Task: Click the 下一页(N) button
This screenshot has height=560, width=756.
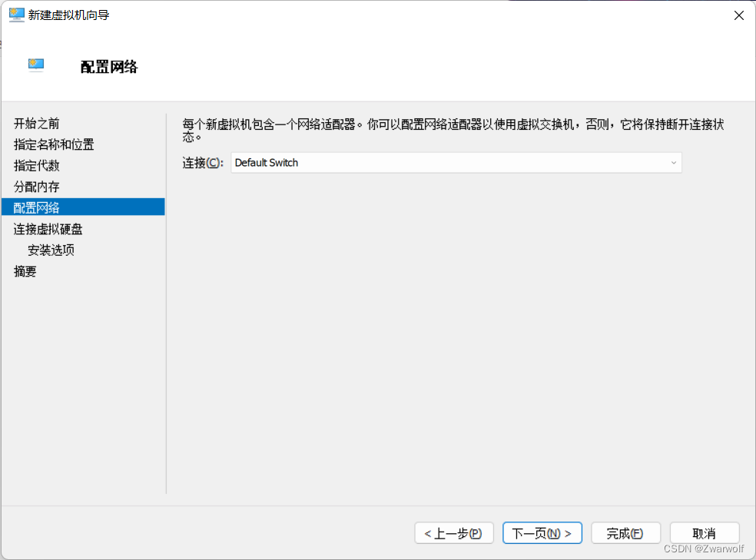Action: coord(542,533)
